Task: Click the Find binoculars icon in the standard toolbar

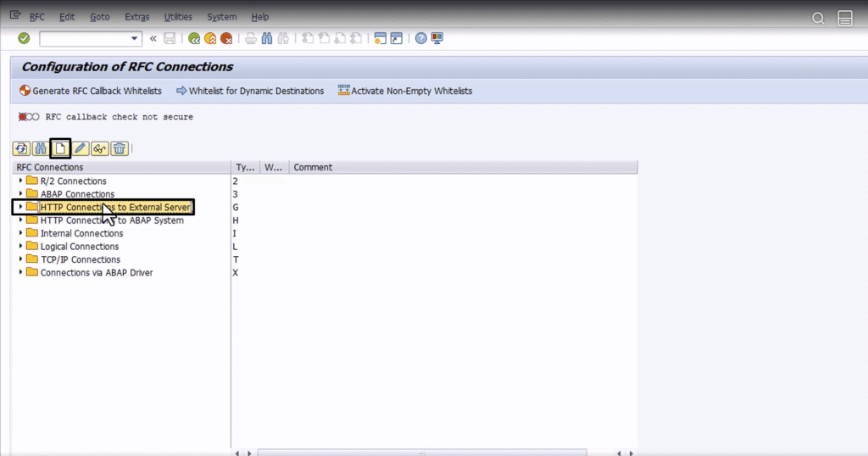Action: click(267, 38)
